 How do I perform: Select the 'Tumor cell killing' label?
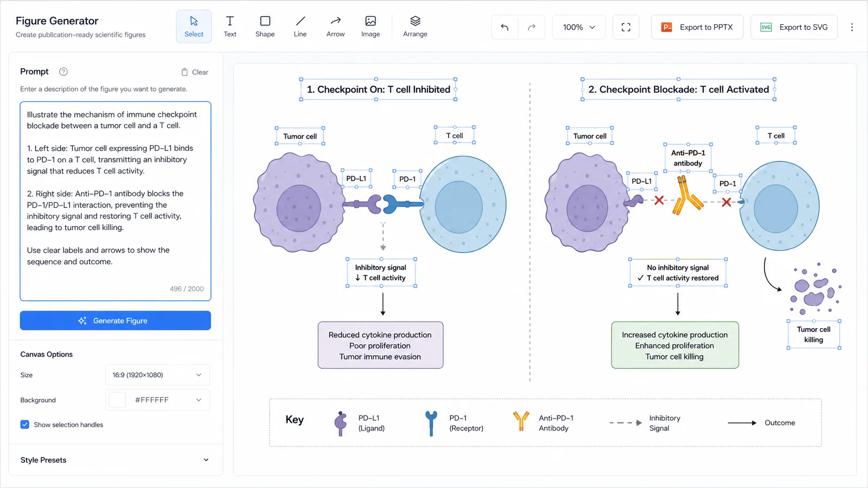coord(814,335)
